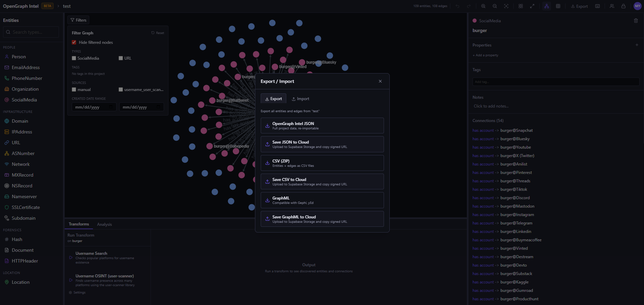The image size is (644, 305).
Task: Click the Search types input field
Action: coord(31,32)
